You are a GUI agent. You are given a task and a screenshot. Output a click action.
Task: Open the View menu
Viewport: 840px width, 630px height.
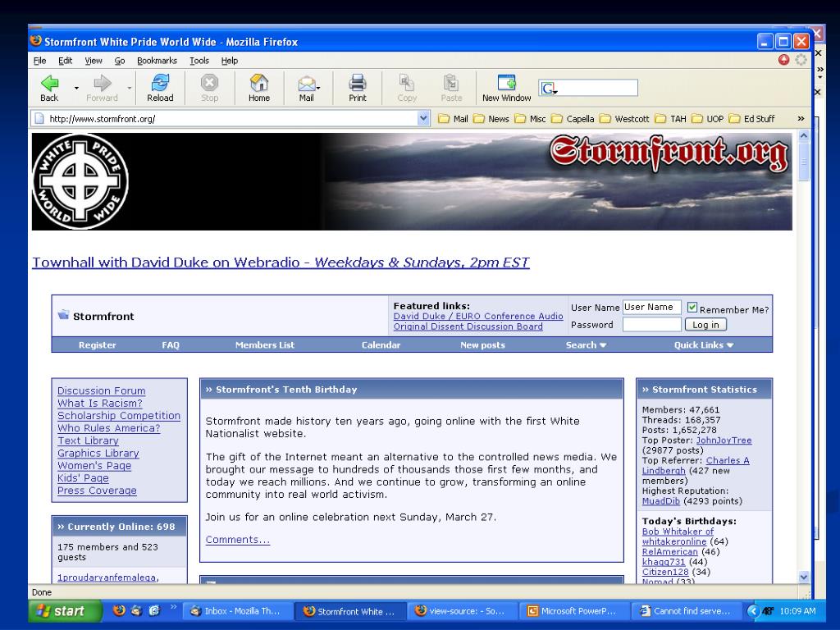tap(94, 61)
